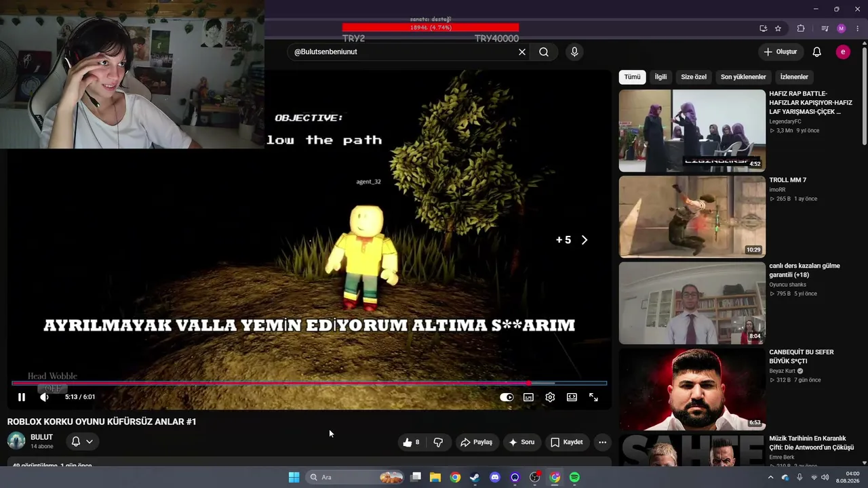The width and height of the screenshot is (868, 488).
Task: Open notification options dropdown for BULUT
Action: click(x=82, y=442)
